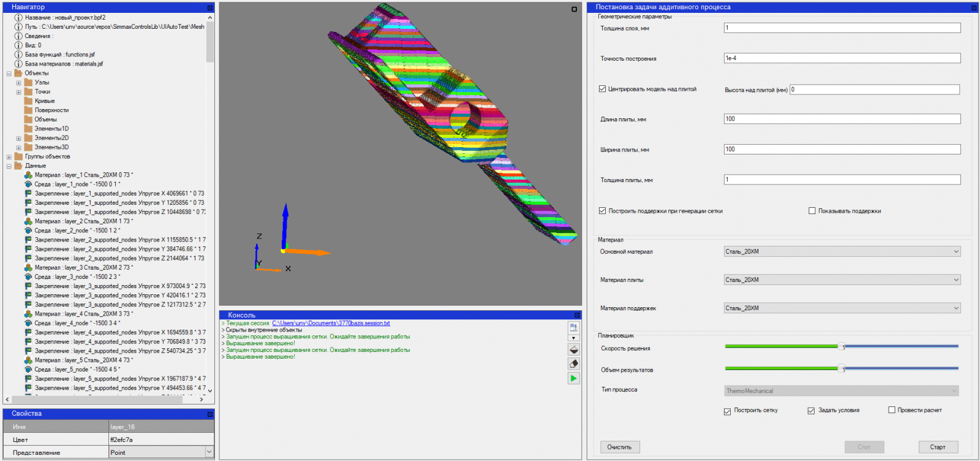Click the Материал layer_1 cubes icon
The width and height of the screenshot is (980, 461).
pos(28,175)
